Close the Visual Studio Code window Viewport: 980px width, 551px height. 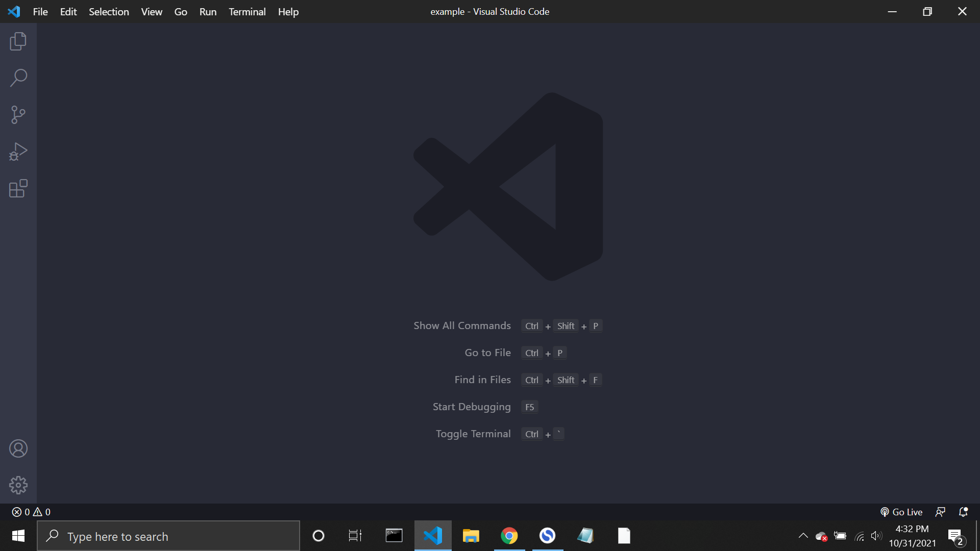click(962, 11)
